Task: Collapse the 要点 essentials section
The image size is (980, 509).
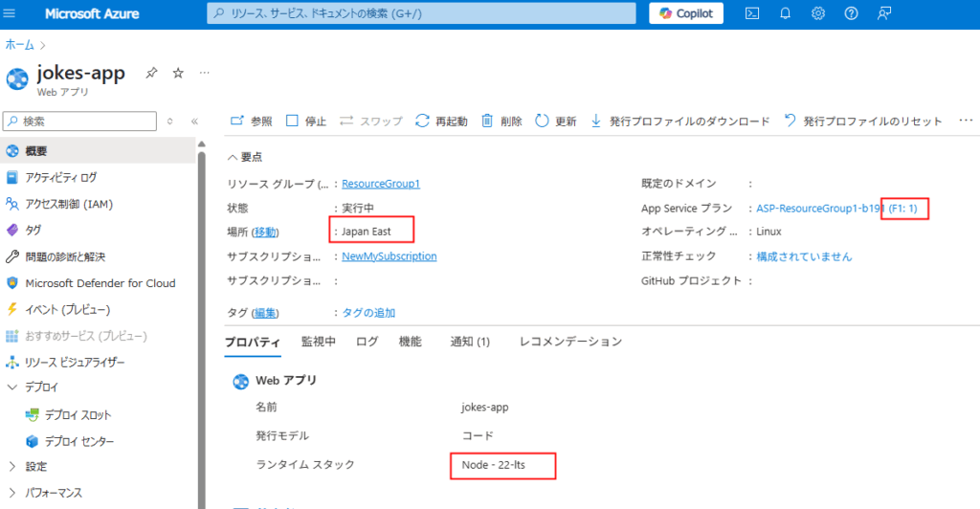Action: coord(244,157)
